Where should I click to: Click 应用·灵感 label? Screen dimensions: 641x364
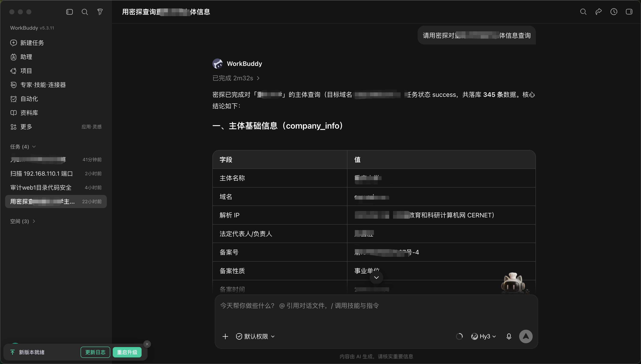click(92, 127)
